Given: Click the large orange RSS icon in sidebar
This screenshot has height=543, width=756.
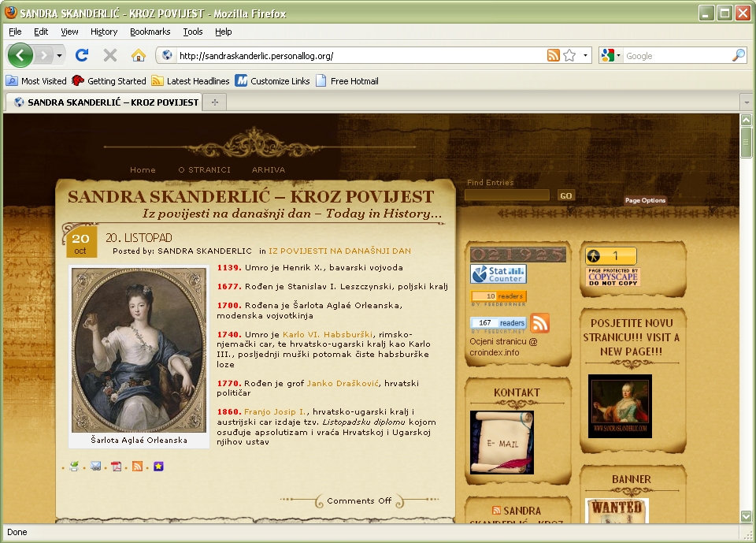Looking at the screenshot, I should [540, 323].
